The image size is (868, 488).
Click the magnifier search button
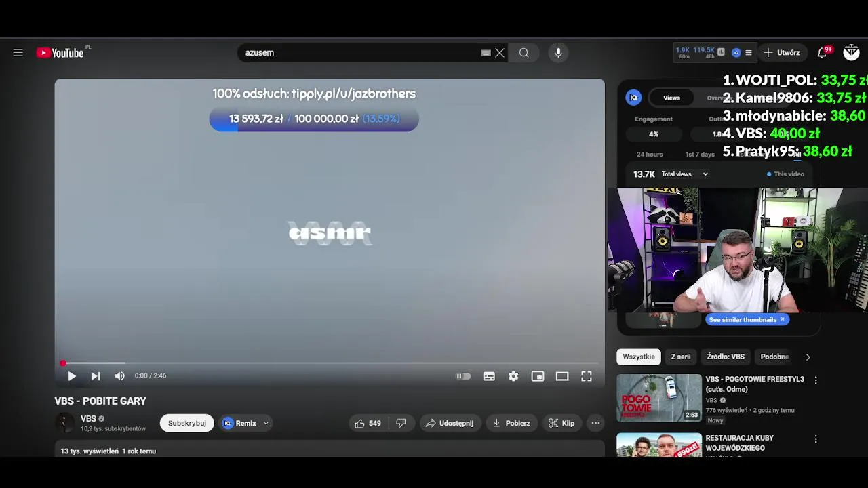pos(524,53)
